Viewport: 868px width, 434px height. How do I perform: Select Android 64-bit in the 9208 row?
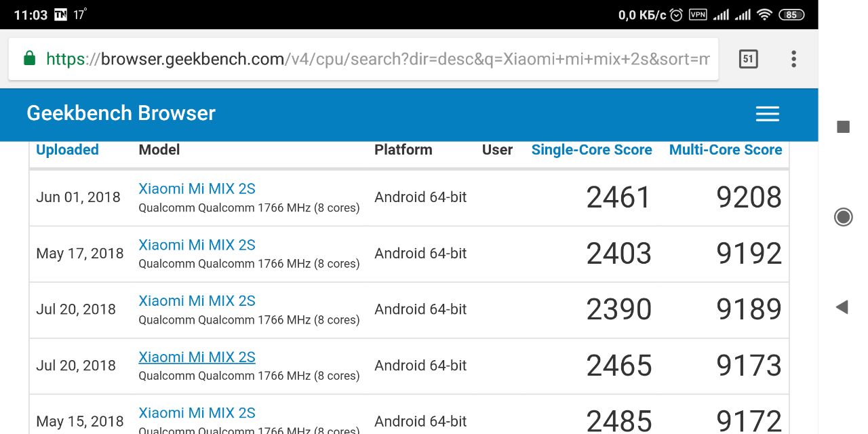(x=420, y=197)
